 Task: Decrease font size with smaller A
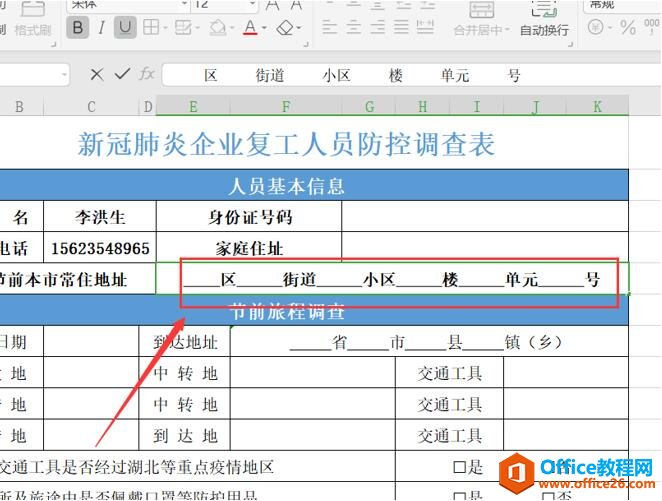pyautogui.click(x=296, y=5)
